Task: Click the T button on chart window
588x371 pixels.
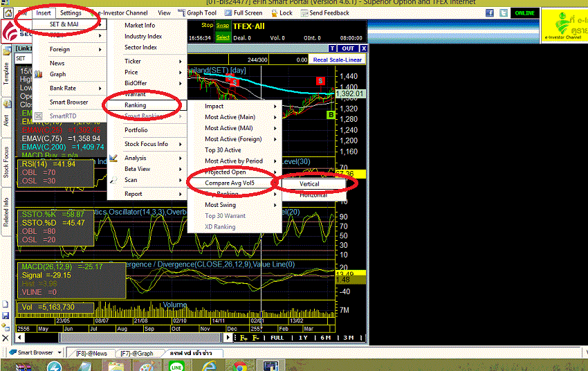Action: coord(332,48)
